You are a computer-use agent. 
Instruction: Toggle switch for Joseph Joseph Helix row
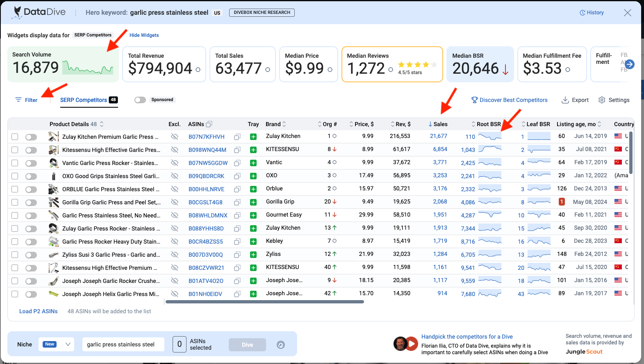31,294
